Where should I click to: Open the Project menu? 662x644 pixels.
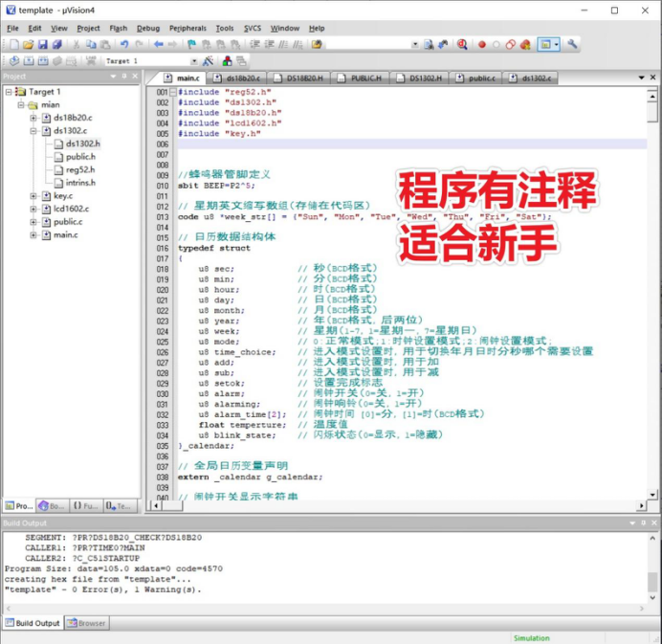click(x=88, y=29)
